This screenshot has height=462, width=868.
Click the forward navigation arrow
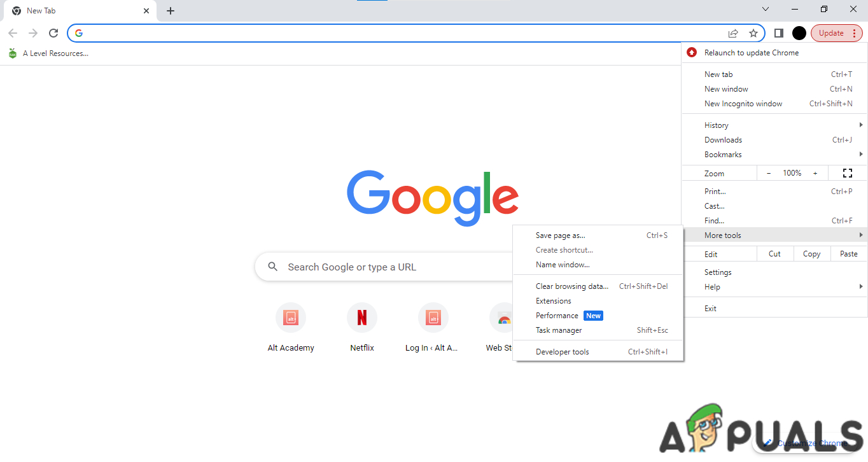click(x=33, y=33)
